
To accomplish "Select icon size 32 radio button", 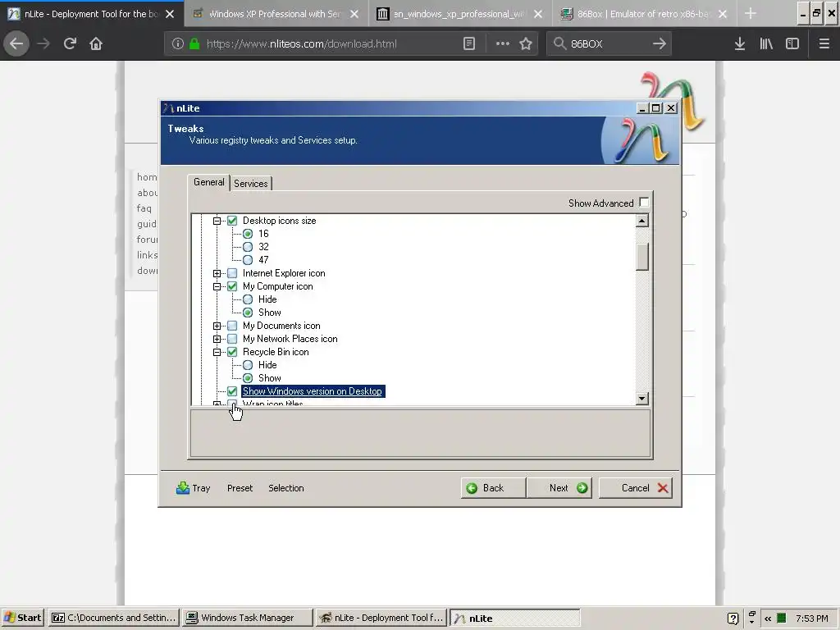I will [248, 247].
